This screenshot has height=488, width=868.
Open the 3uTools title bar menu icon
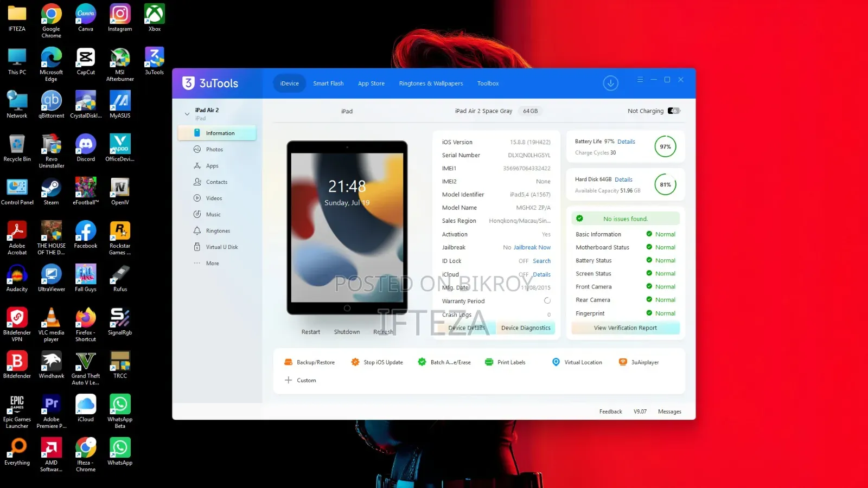640,80
